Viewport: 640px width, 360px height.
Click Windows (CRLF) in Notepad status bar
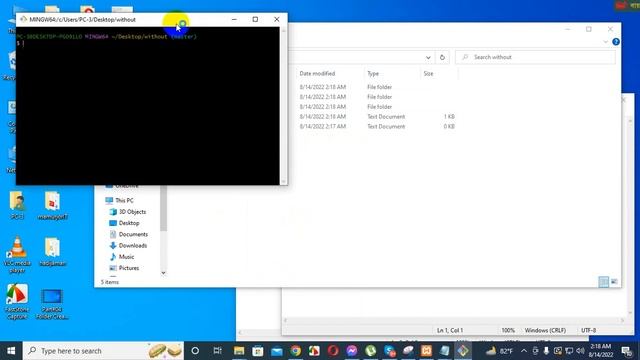(x=545, y=330)
